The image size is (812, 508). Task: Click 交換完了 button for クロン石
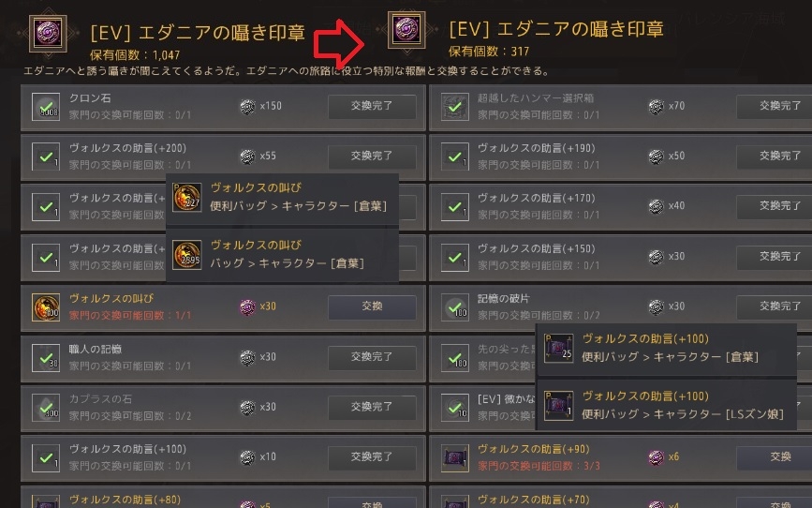tap(372, 106)
